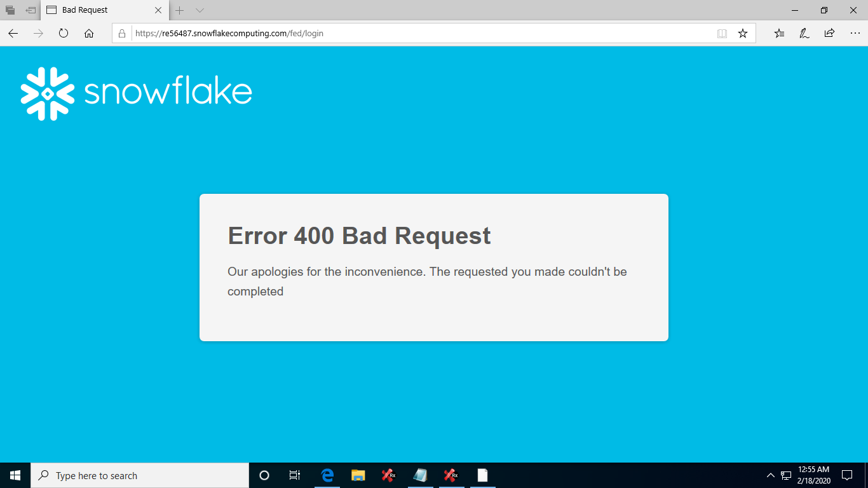Open Reading view from address bar
The height and width of the screenshot is (488, 868).
click(x=722, y=34)
